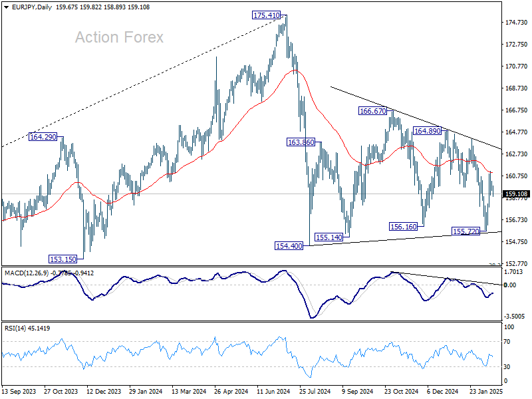This screenshot has width=532, height=399.
Task: Select the RSI(14) indicator label
Action: (x=17, y=328)
